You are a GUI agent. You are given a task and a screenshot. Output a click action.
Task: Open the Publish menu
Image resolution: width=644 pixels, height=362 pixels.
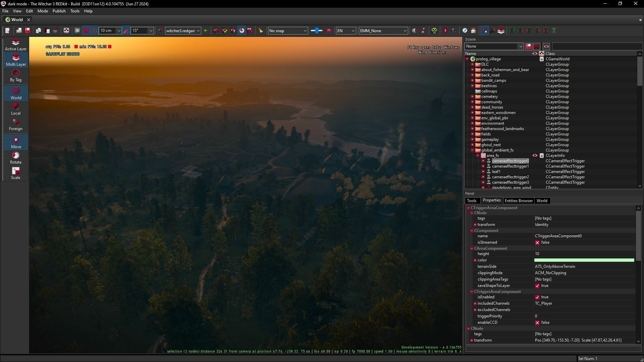click(x=59, y=11)
